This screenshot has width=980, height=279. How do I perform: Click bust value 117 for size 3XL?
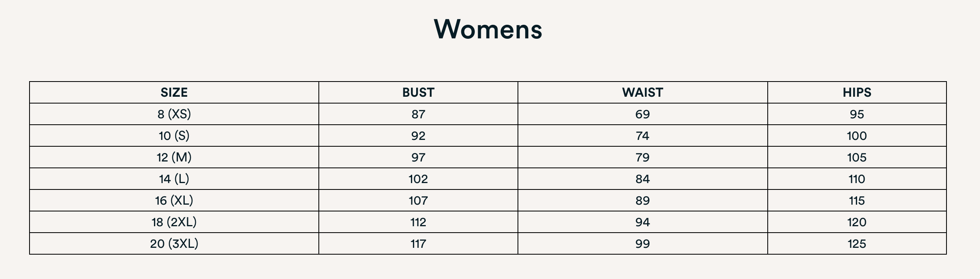pos(418,243)
